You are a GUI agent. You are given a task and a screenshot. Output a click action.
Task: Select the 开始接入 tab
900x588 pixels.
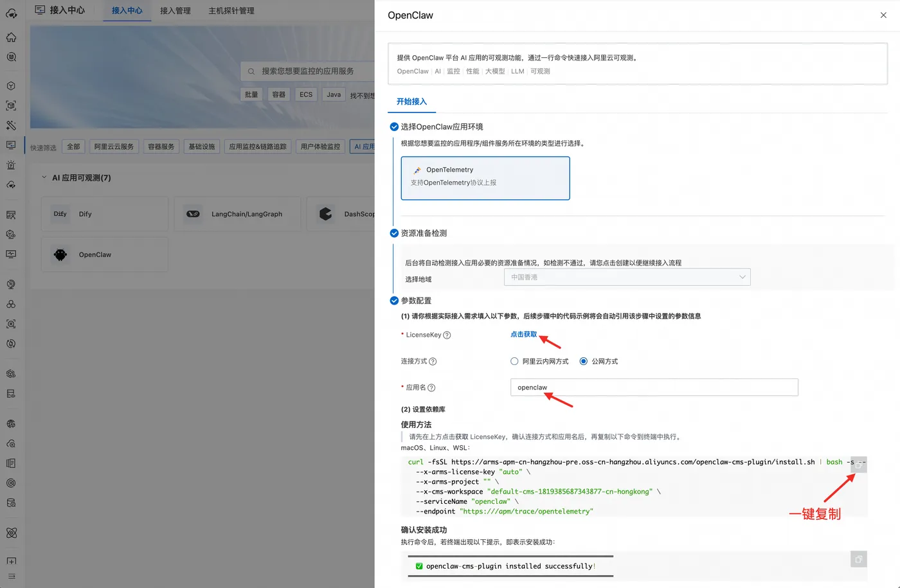tap(411, 102)
